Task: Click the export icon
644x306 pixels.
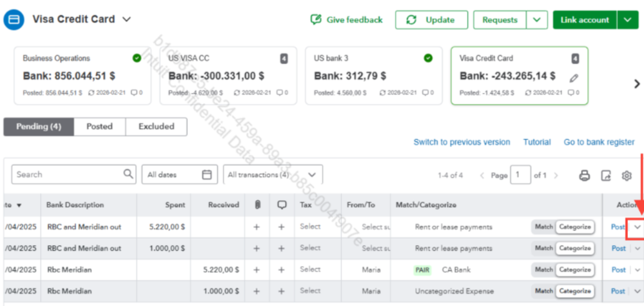Action: pyautogui.click(x=606, y=176)
